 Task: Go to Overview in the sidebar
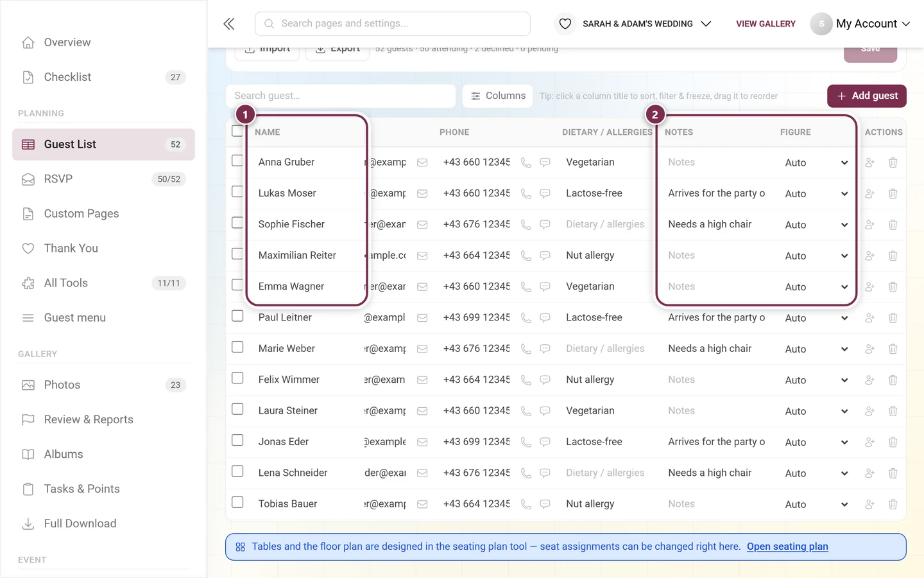pos(103,42)
